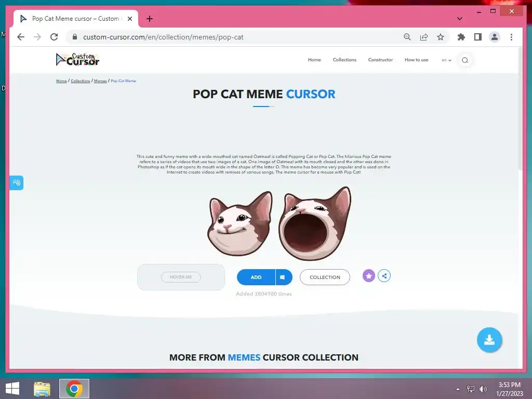Open the zoom magnifier in address bar
The height and width of the screenshot is (399, 532).
(x=407, y=37)
